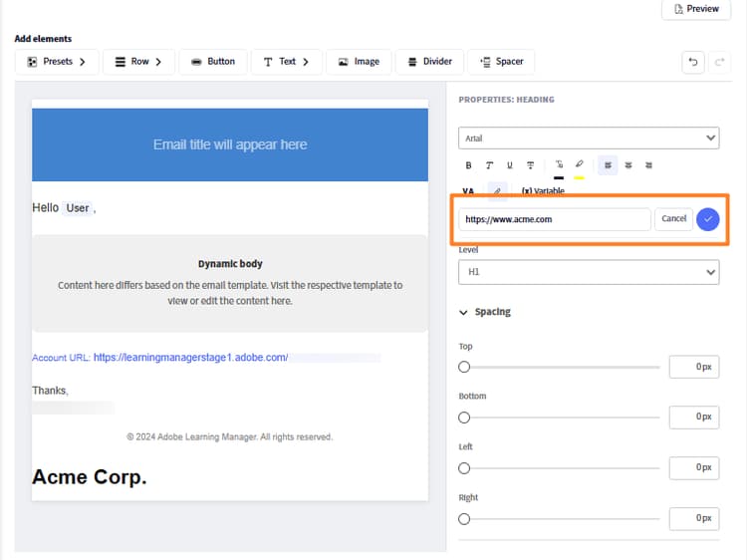Click the Presets grid icon

point(32,62)
